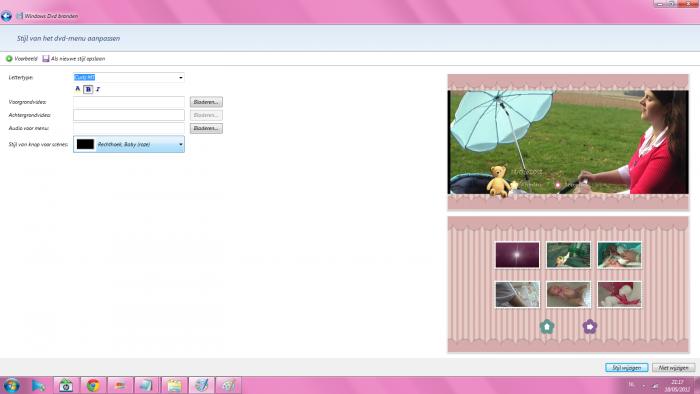Click the Audio voor menu input field

pyautogui.click(x=129, y=128)
